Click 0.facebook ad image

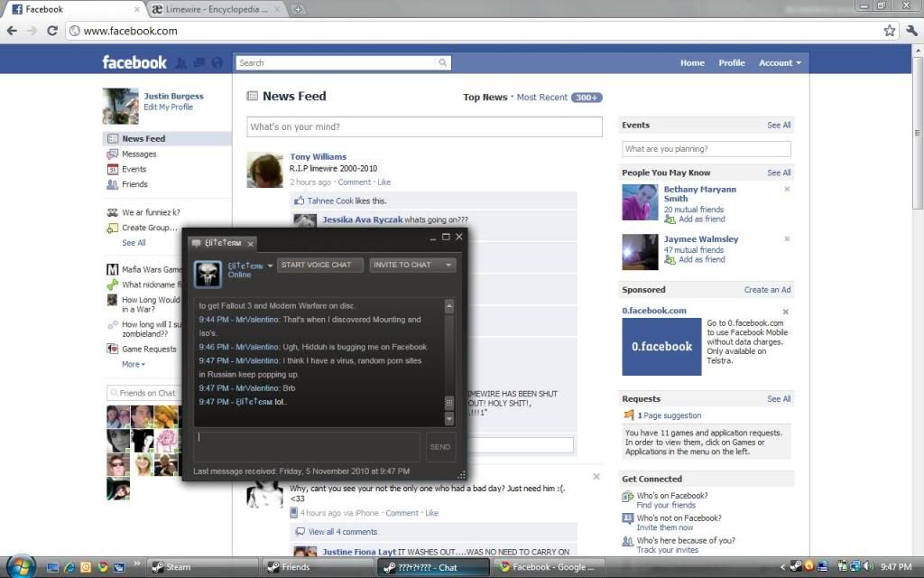(661, 347)
